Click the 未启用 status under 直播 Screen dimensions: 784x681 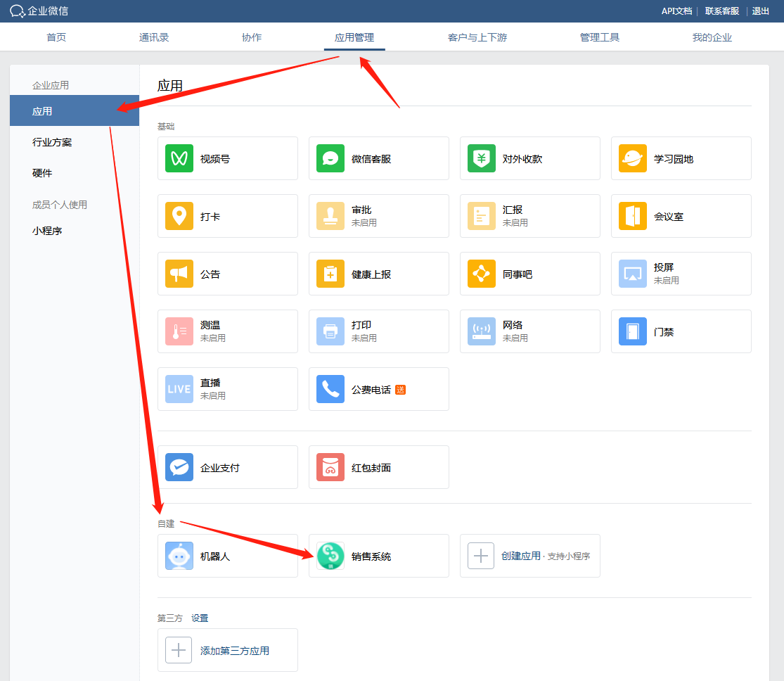pyautogui.click(x=213, y=396)
